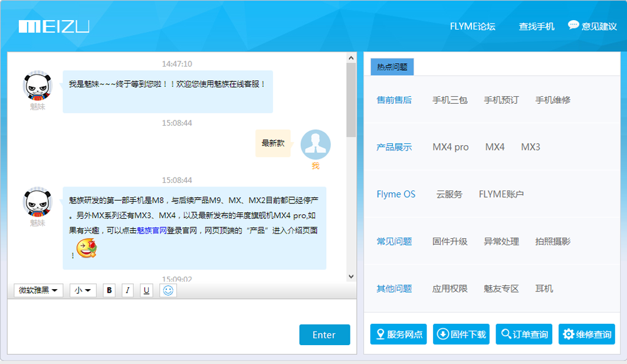Viewport: 627px width, 364px height.
Task: Click the 魅妹 panda avatar
Action: 37,86
